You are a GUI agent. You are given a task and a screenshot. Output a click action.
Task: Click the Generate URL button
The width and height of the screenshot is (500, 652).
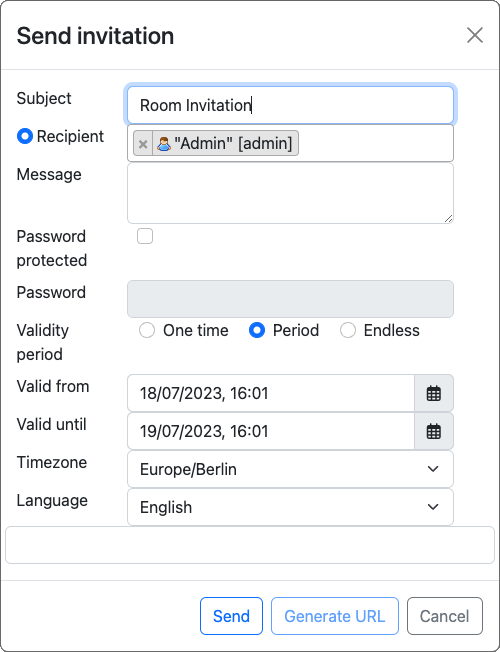(x=335, y=616)
